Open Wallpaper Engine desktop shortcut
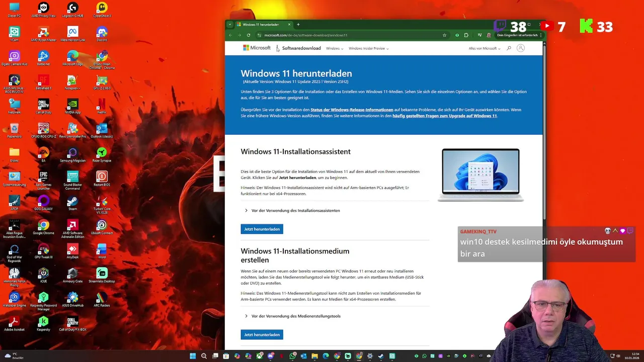The width and height of the screenshot is (644, 362). point(14,299)
